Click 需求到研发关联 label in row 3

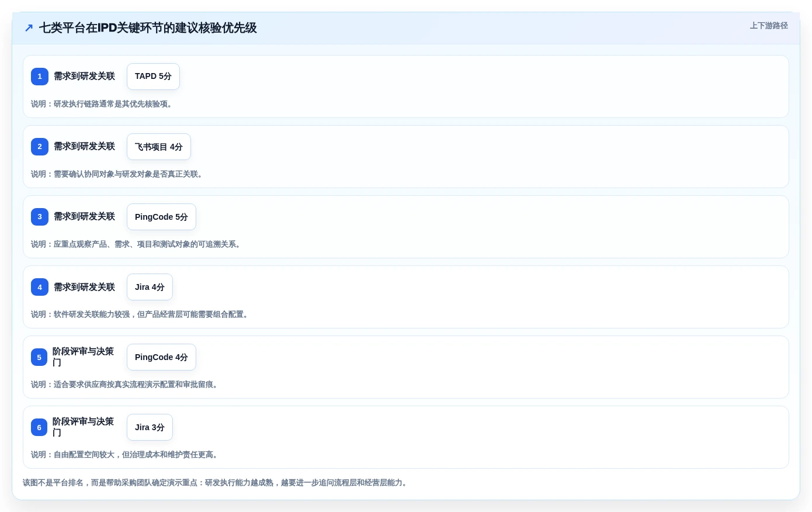point(85,216)
